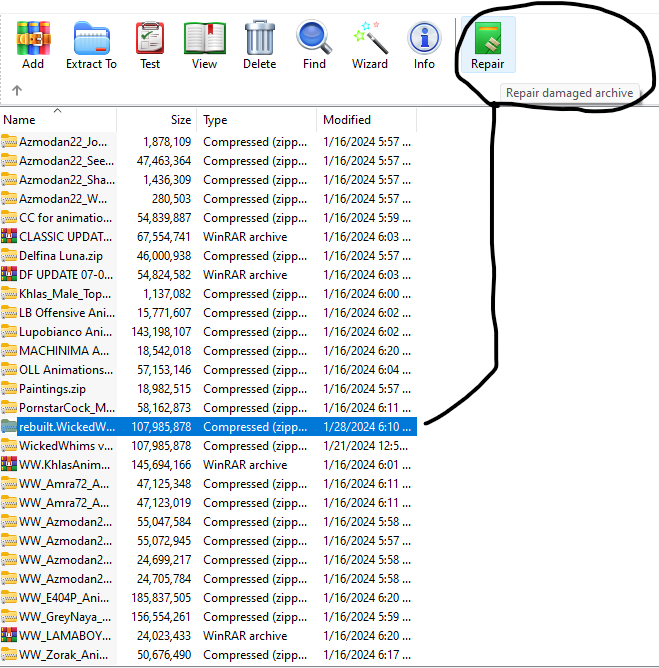Click size 47,125,348 in the WW_Amra72 row
This screenshot has width=659, height=668.
click(164, 484)
